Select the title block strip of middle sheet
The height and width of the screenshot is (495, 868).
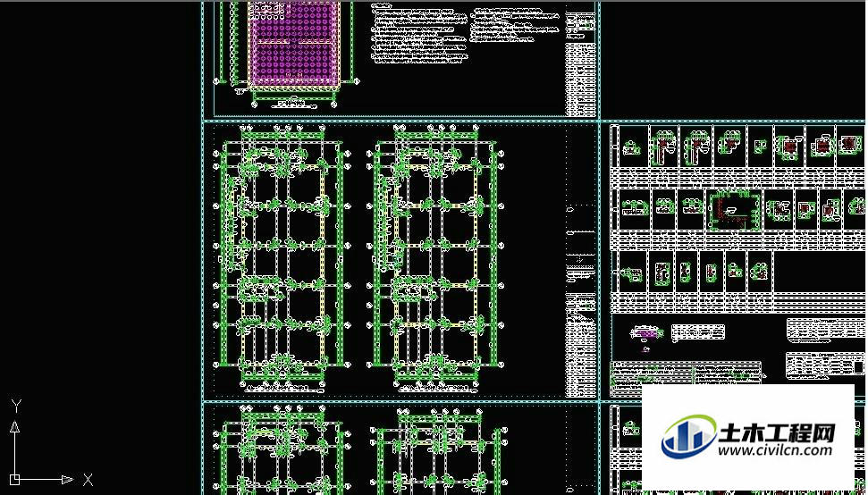coord(581,260)
